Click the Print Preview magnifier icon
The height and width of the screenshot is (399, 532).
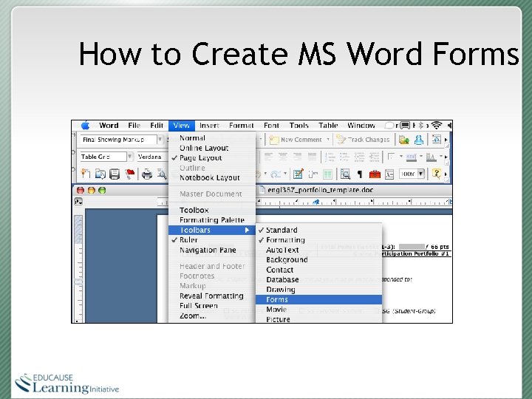click(x=162, y=174)
